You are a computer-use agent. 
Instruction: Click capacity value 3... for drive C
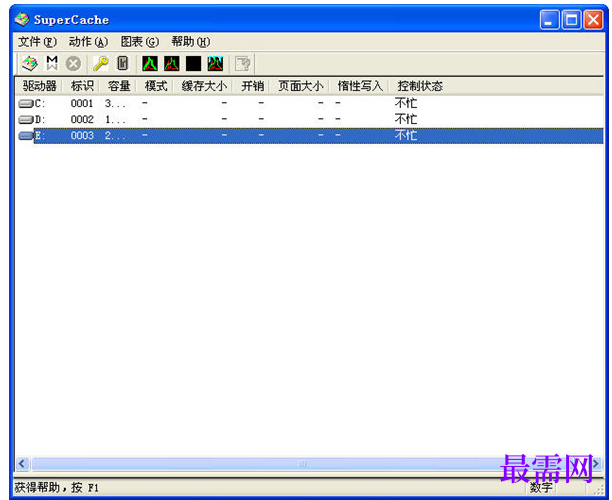pos(115,104)
